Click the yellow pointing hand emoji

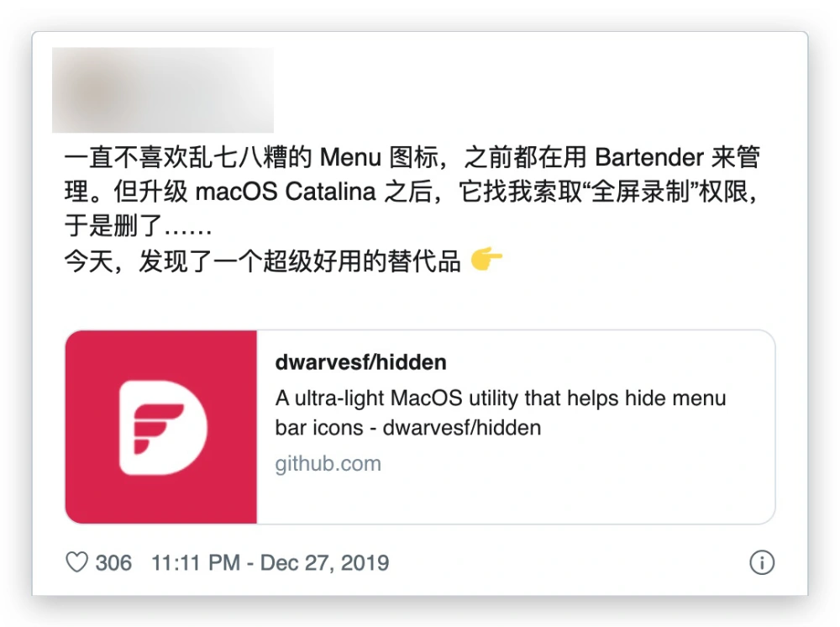pos(486,260)
